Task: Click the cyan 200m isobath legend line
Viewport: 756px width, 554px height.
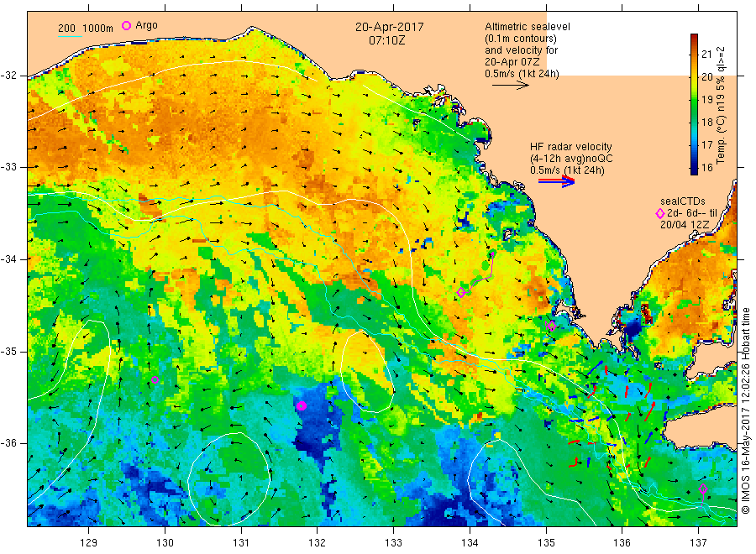Action: 70,36
